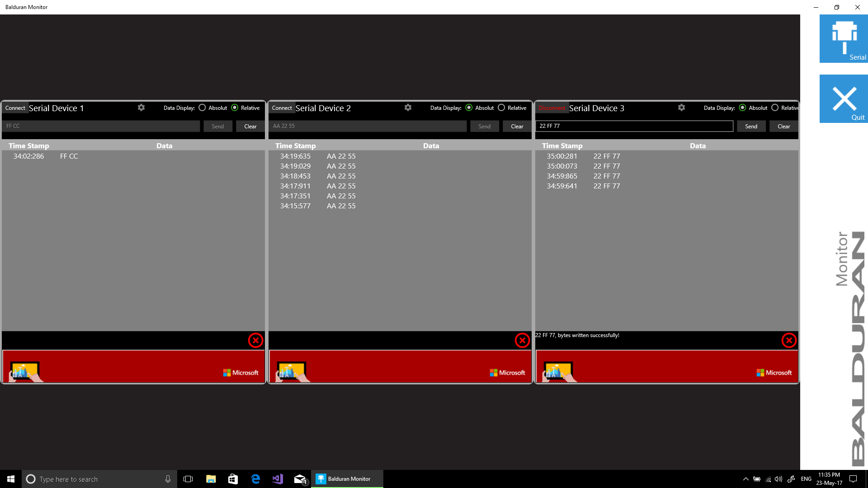Dismiss Device 1 status with red X

click(x=255, y=340)
